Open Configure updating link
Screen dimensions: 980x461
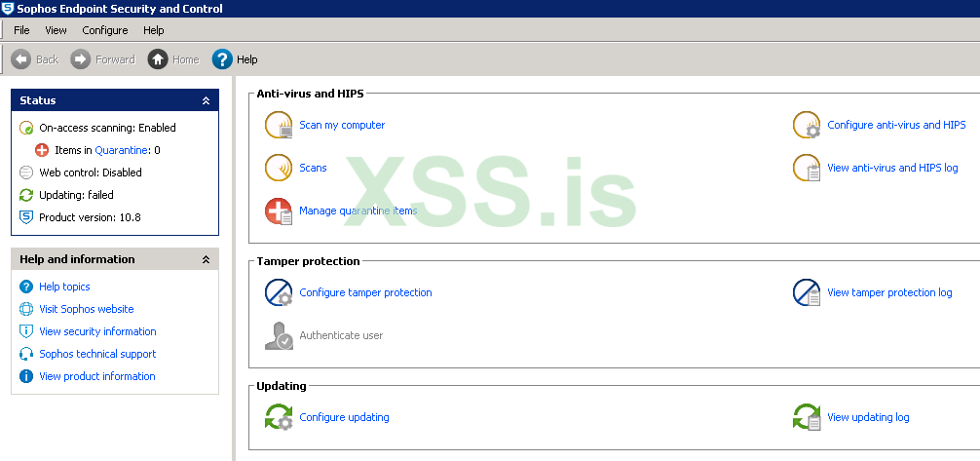(x=345, y=417)
